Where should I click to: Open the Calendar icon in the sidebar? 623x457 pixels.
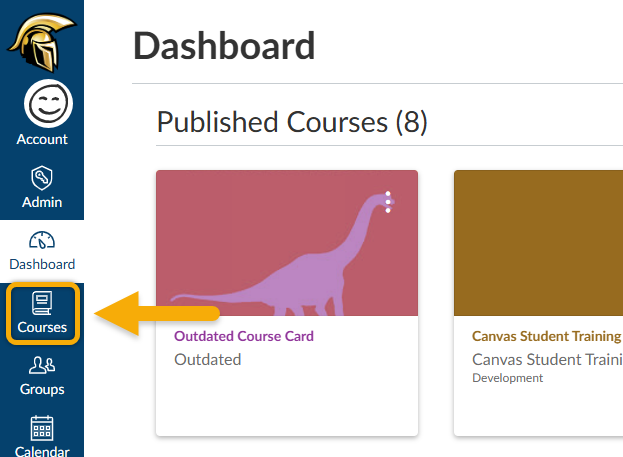pos(42,428)
